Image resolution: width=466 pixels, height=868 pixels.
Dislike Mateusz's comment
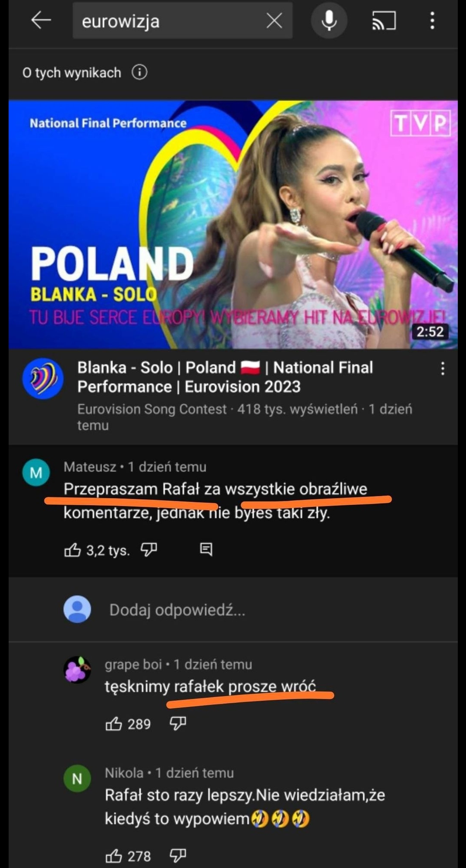[x=149, y=550]
